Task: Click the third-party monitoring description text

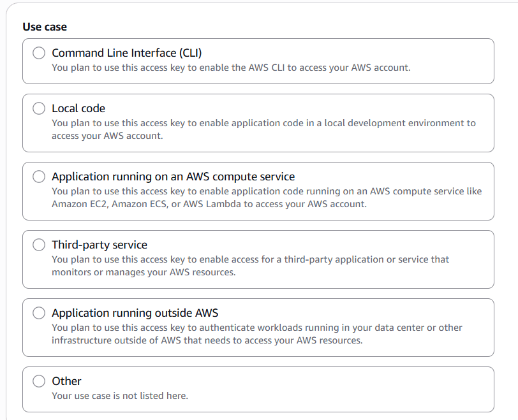Action: (250, 266)
